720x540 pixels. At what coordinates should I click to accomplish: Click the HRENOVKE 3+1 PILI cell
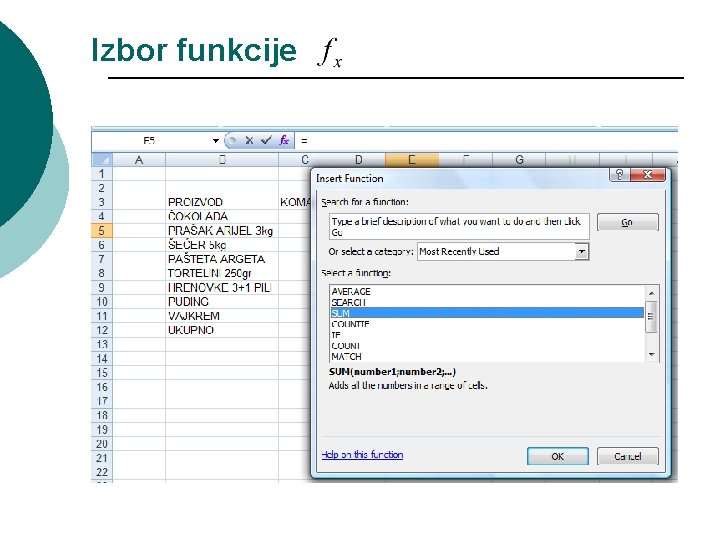(222, 287)
